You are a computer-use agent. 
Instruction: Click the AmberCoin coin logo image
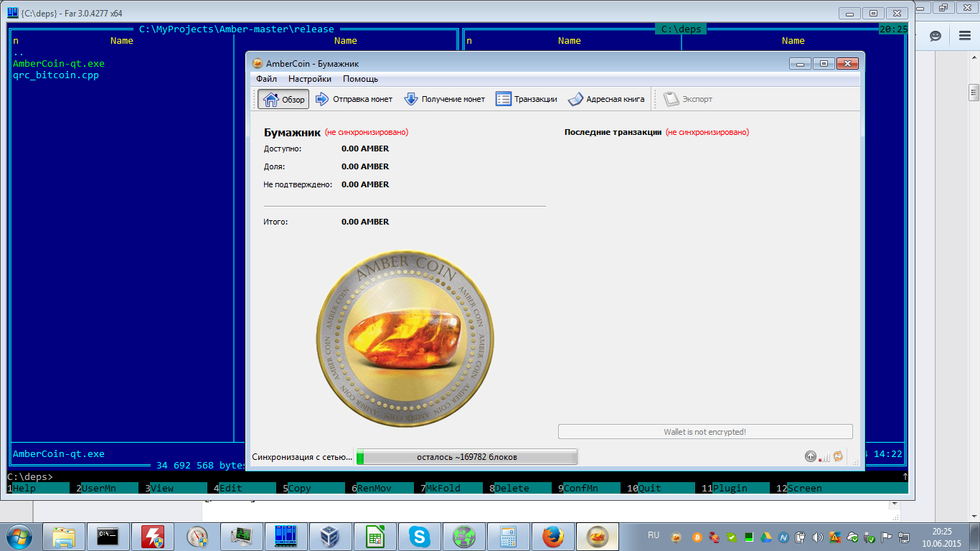point(405,339)
